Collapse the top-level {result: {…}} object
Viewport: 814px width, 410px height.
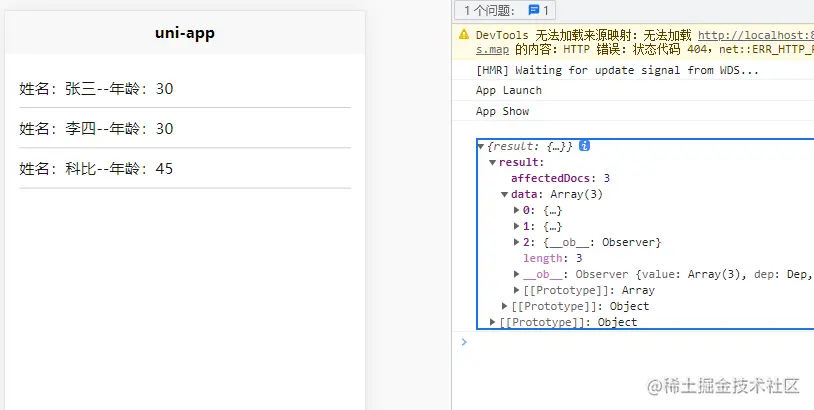click(481, 146)
